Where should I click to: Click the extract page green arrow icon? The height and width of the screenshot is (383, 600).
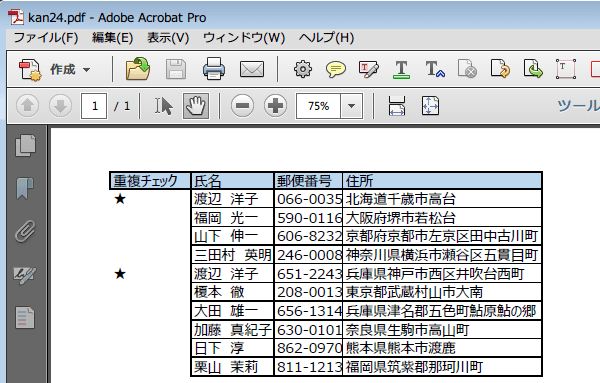tap(533, 68)
